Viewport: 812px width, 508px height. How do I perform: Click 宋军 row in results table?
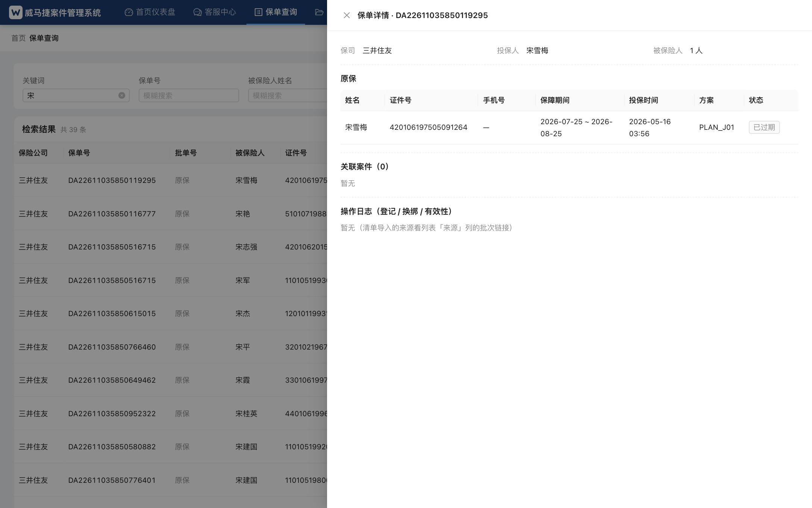point(171,280)
